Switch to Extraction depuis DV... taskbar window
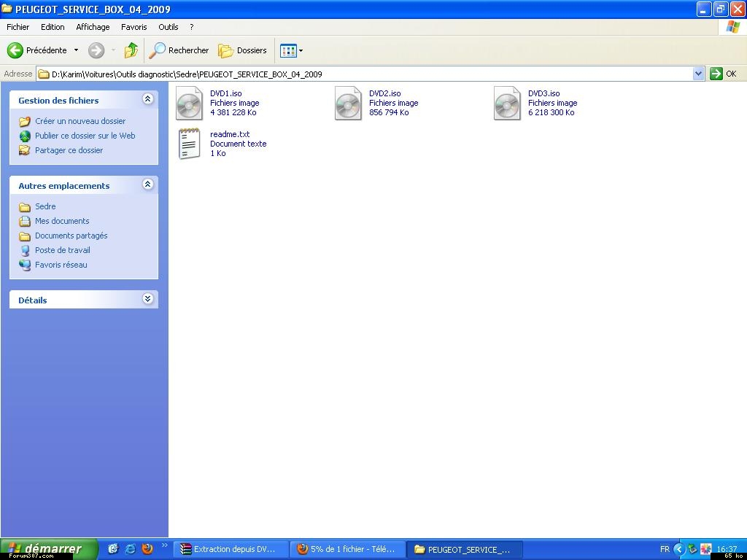This screenshot has height=560, width=747. pyautogui.click(x=231, y=549)
